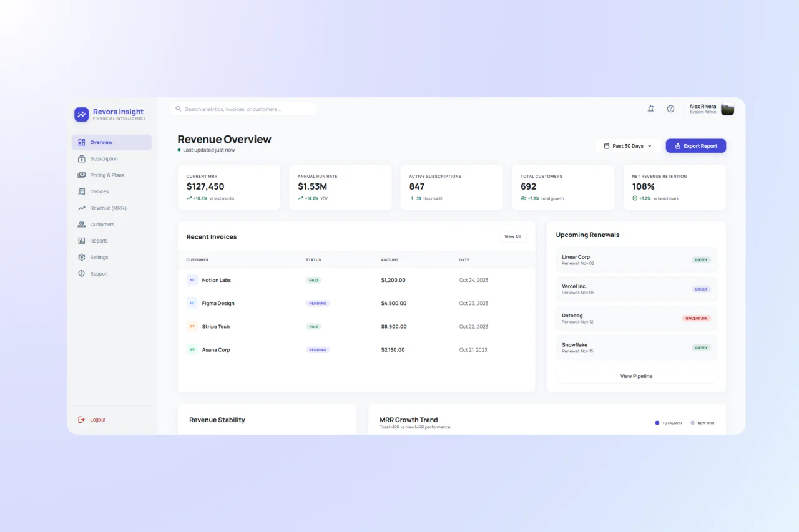Click the View Pipeline button

pos(636,376)
